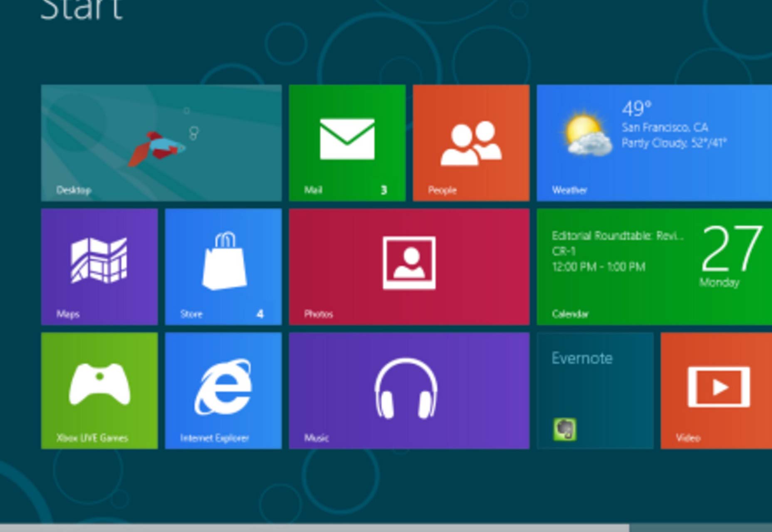Open the Music headphones tile

409,390
